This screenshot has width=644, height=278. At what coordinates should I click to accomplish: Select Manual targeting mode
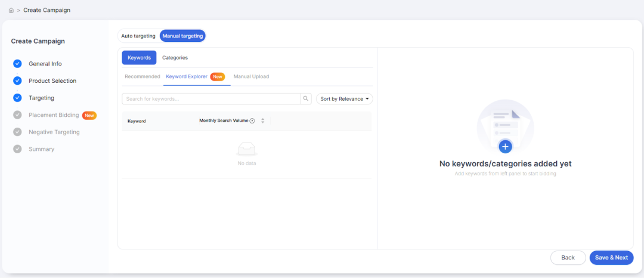click(183, 36)
